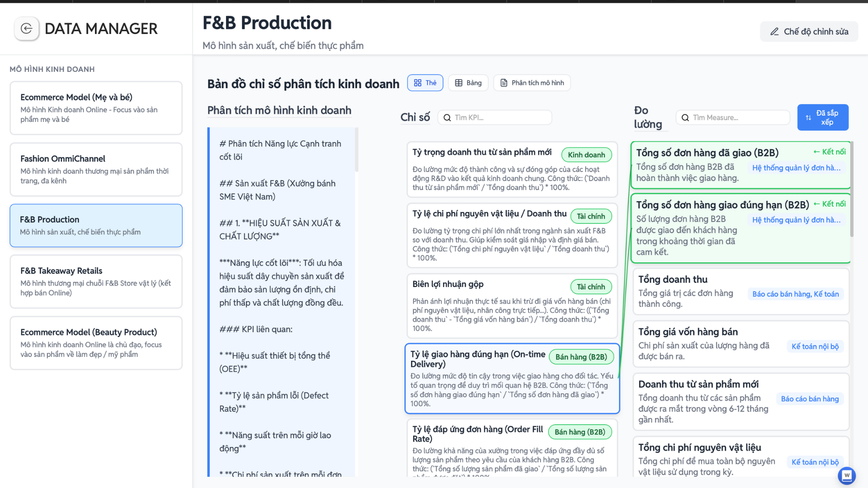Select the Biên lợi nhuận gộp KPI card

click(x=512, y=306)
